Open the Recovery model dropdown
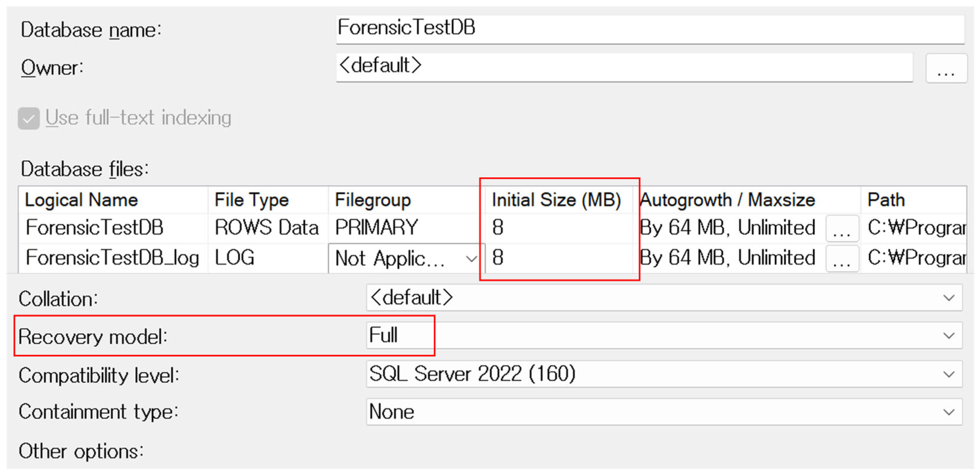 [949, 336]
